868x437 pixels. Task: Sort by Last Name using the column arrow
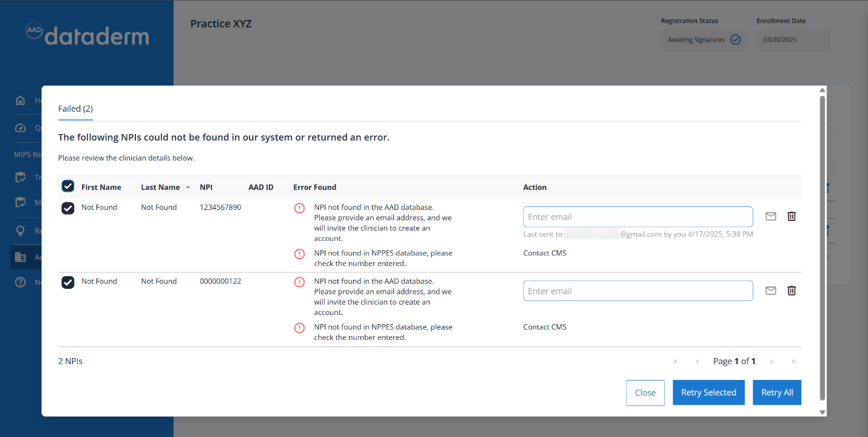(x=187, y=186)
